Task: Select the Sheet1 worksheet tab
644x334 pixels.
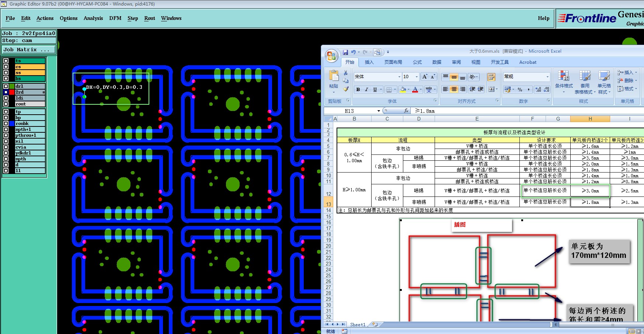Action: tap(358, 324)
